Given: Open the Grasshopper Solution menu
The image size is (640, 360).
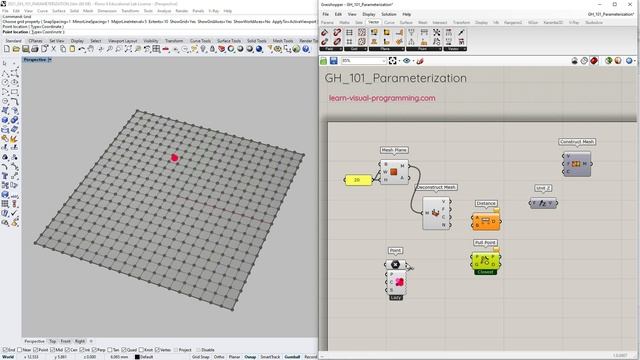Looking at the screenshot, I should (x=389, y=14).
